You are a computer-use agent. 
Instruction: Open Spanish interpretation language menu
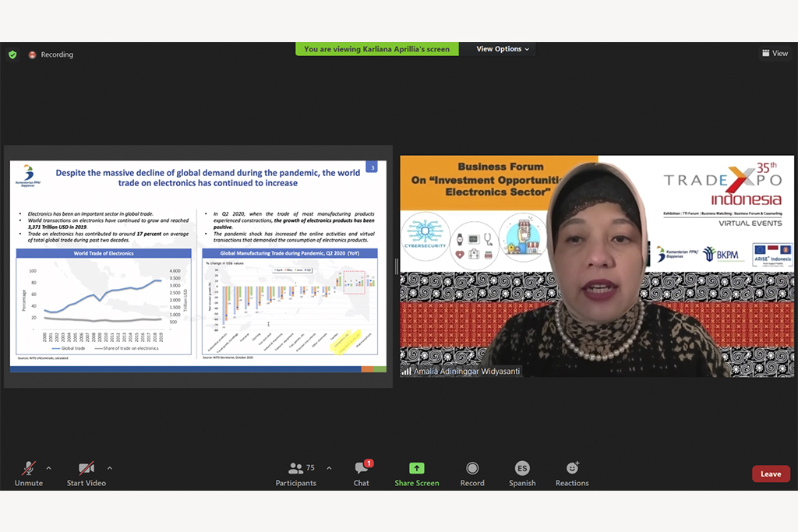click(x=522, y=474)
